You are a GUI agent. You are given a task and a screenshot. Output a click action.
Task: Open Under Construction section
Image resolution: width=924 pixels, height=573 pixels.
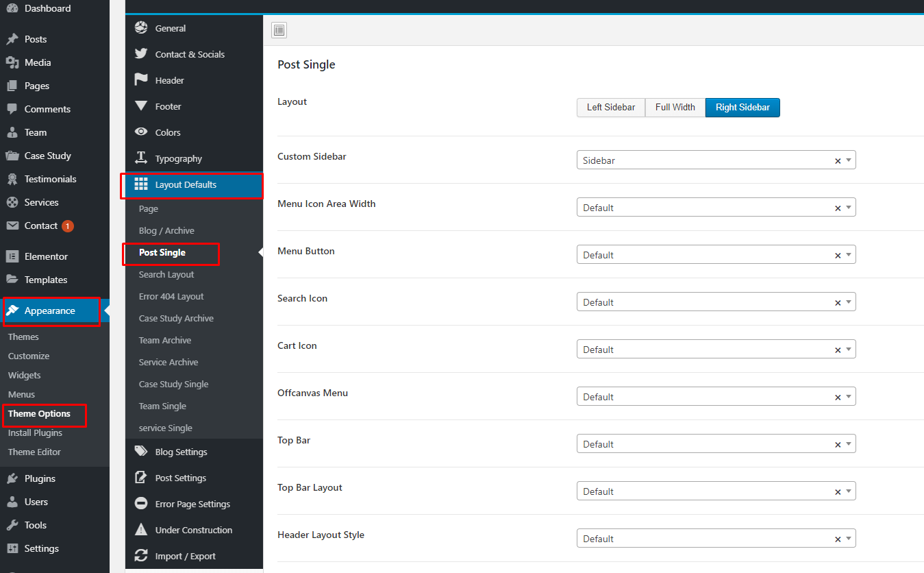point(194,530)
